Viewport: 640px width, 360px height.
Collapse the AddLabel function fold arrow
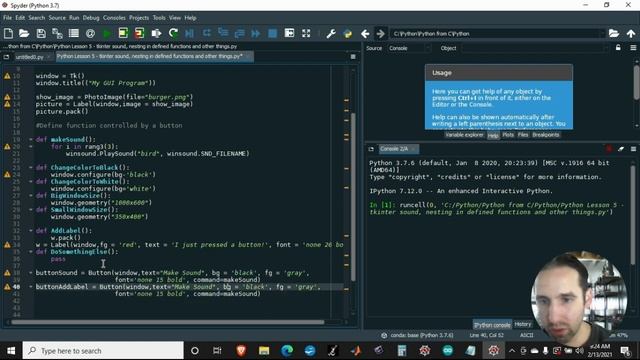(31, 231)
